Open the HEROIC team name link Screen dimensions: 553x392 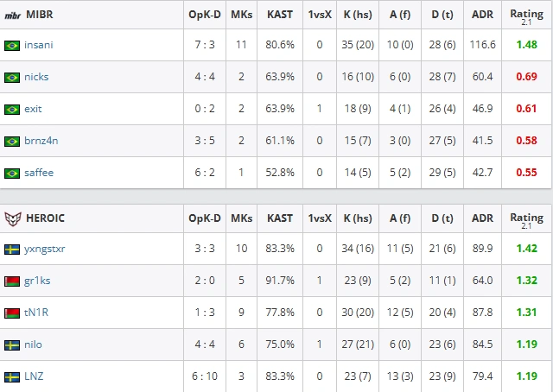coord(45,218)
